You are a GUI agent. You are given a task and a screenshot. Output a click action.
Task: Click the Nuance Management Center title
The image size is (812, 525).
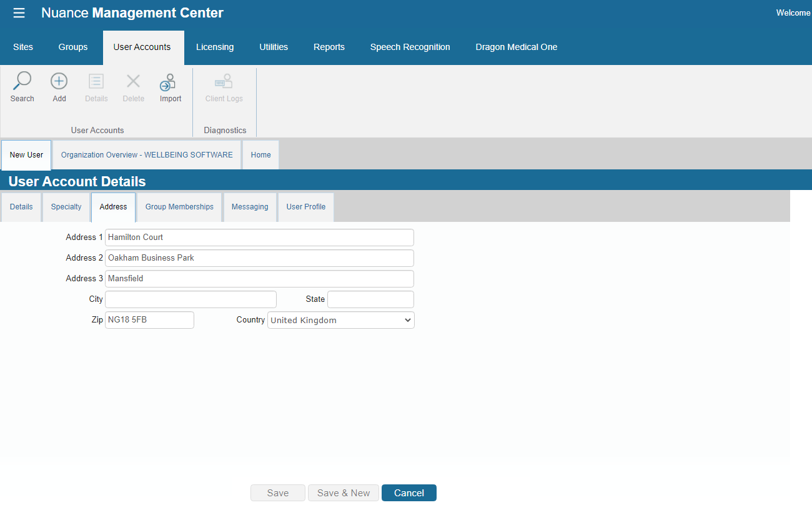point(132,12)
